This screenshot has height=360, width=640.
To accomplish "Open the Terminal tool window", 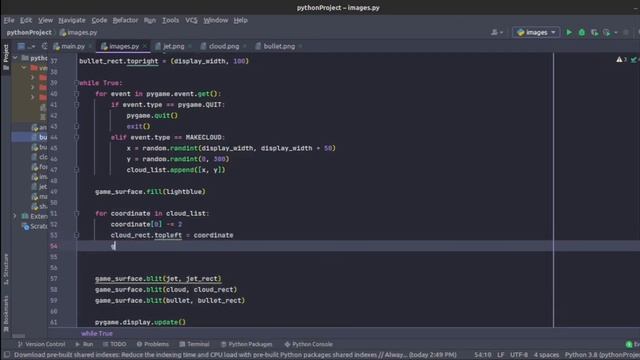I will (x=194, y=344).
